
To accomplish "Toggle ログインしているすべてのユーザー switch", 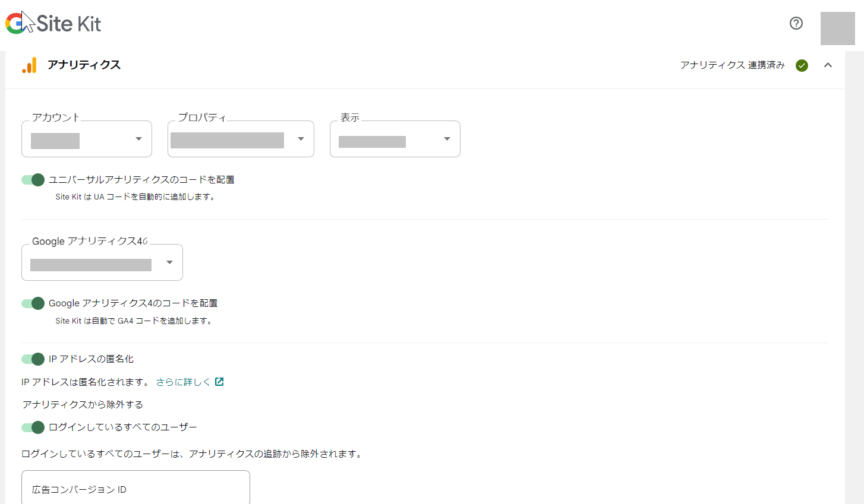I will coord(33,427).
